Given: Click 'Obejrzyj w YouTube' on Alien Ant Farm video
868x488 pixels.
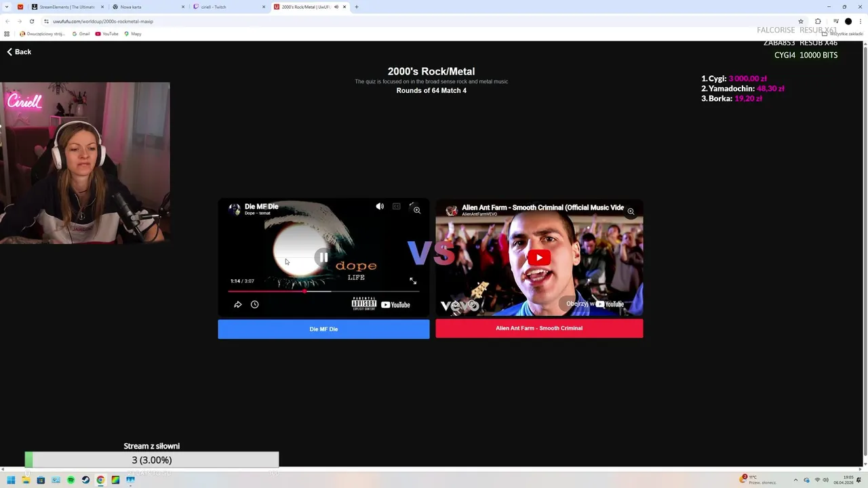Looking at the screenshot, I should pos(595,304).
